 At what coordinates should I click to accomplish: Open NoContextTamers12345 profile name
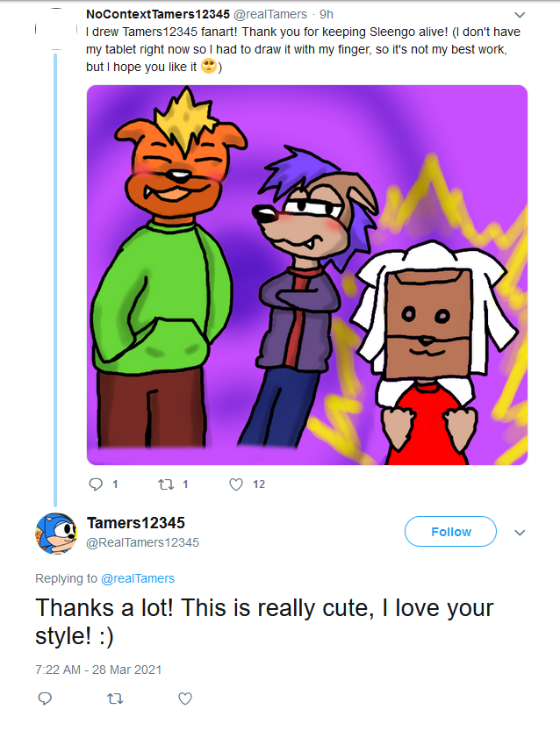(158, 14)
